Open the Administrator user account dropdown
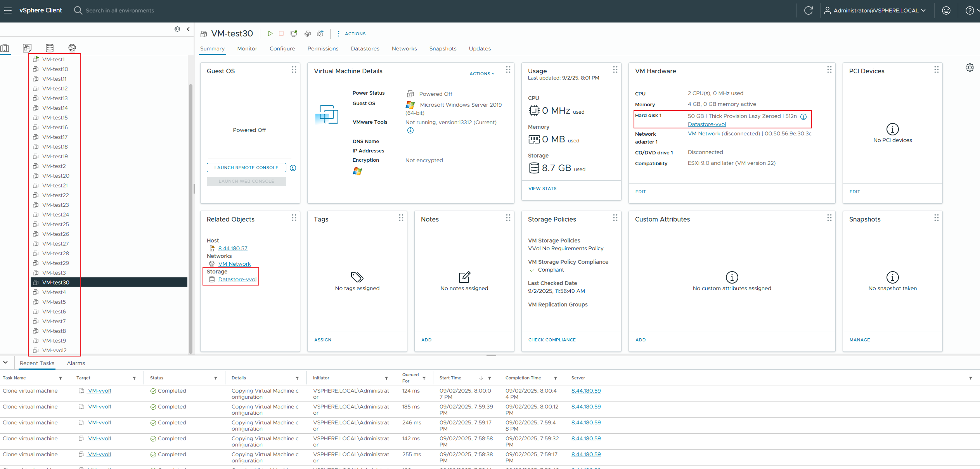The width and height of the screenshot is (980, 469). point(874,10)
